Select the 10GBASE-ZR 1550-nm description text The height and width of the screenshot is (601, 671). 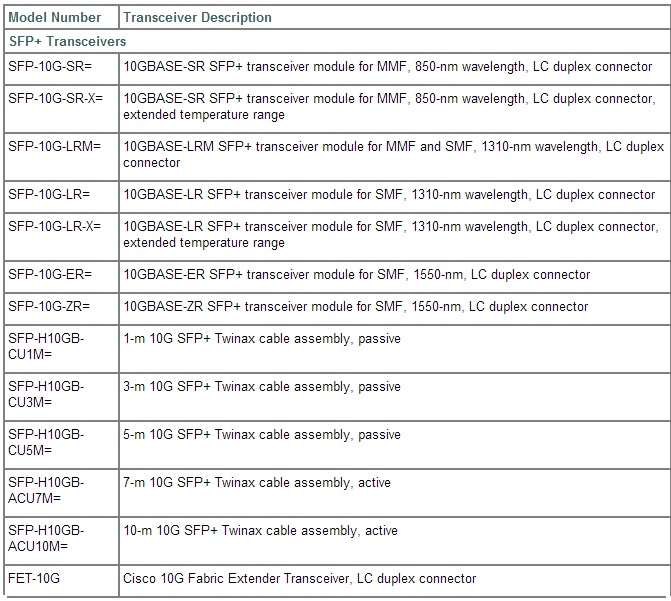[356, 306]
